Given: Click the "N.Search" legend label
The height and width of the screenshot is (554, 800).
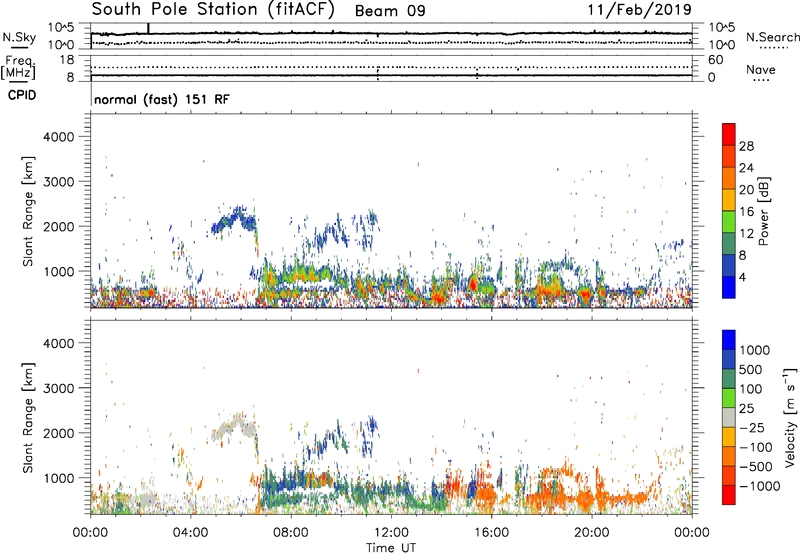Looking at the screenshot, I should pyautogui.click(x=772, y=37).
